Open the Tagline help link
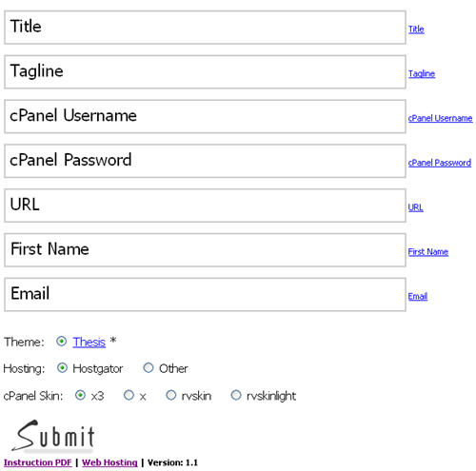The height and width of the screenshot is (471, 476). [x=422, y=73]
